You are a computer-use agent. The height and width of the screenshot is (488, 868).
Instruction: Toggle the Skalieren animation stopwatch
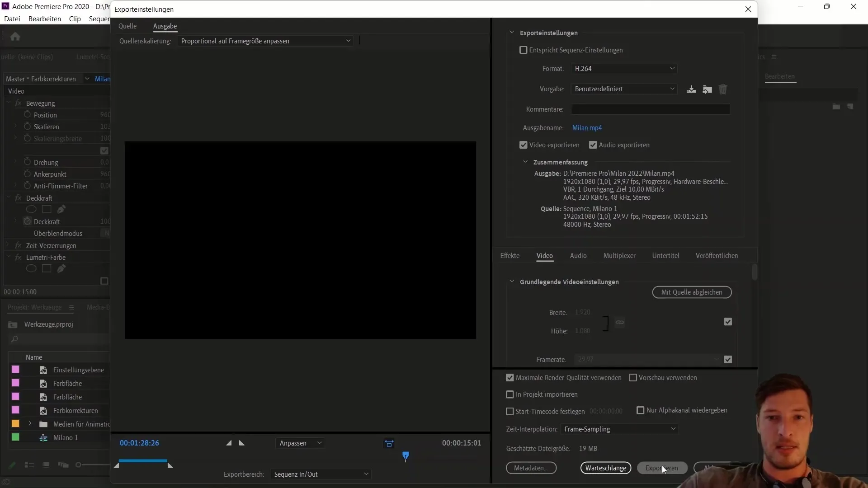[x=27, y=127]
